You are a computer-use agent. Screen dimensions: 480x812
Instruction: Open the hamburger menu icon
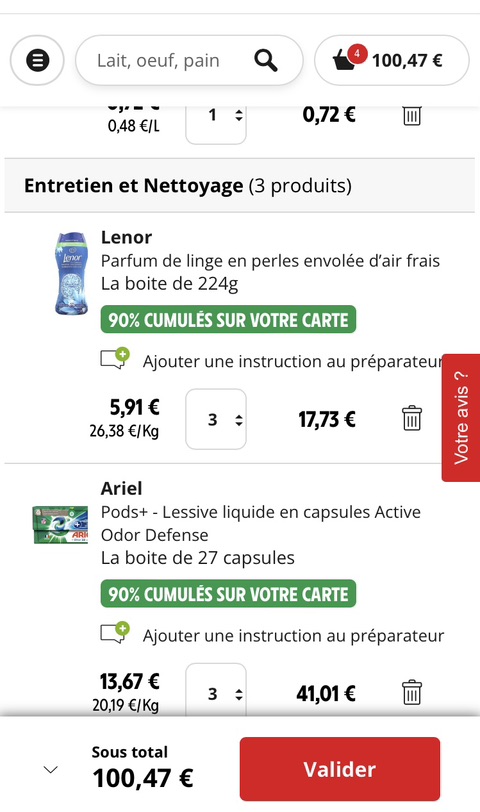pos(37,61)
